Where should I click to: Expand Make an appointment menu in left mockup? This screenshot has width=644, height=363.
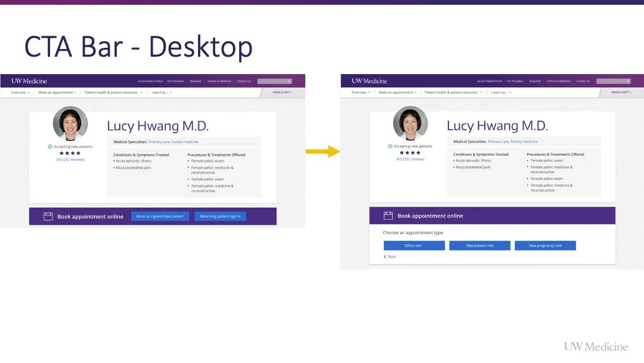click(x=57, y=93)
